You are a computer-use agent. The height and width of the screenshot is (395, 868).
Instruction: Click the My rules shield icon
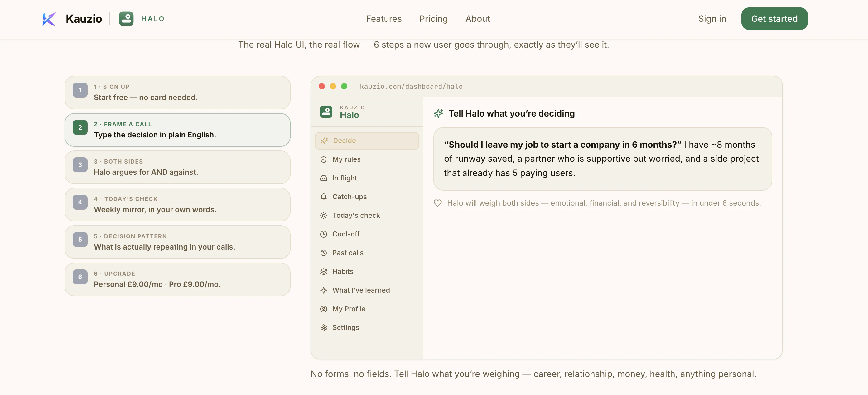[x=324, y=159]
